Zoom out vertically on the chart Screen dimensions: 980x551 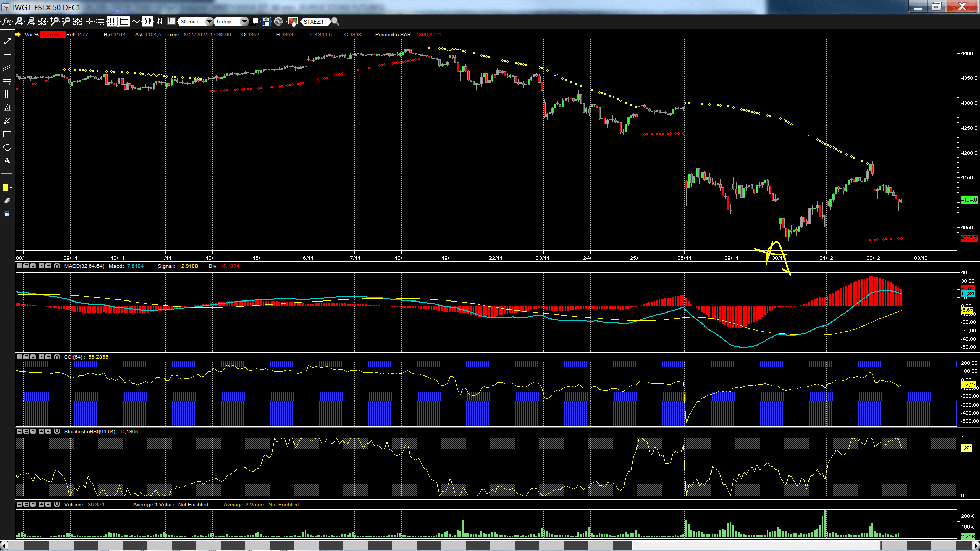pos(66,21)
